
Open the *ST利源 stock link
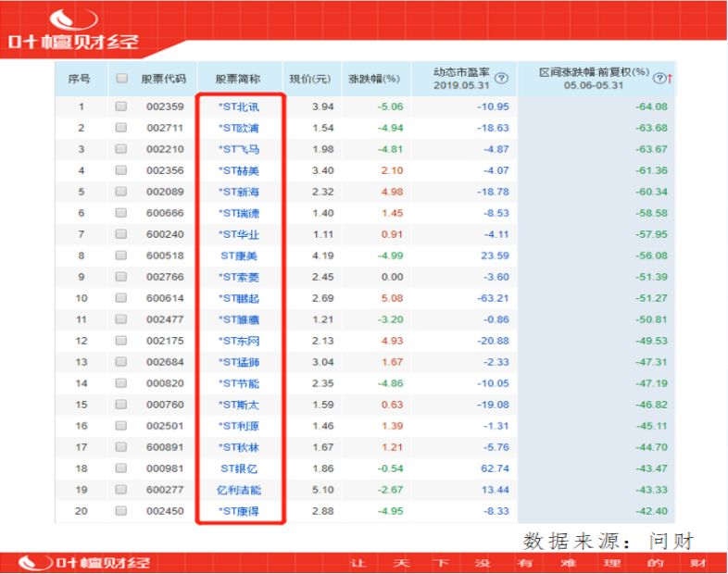pos(239,427)
